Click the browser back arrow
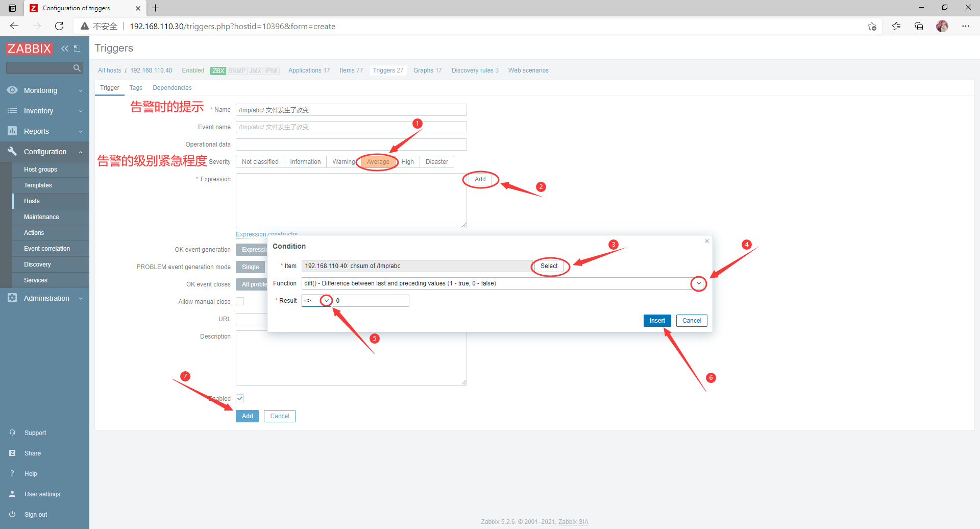Image resolution: width=980 pixels, height=529 pixels. click(x=14, y=26)
